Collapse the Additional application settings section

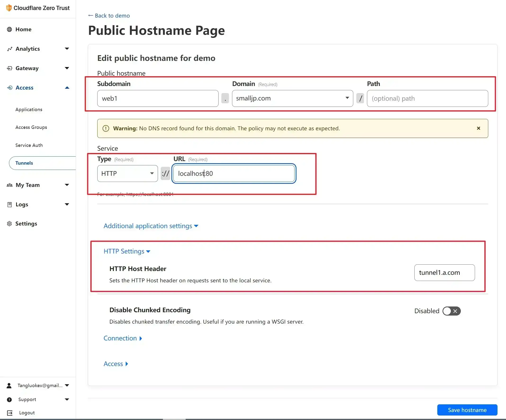tap(151, 226)
